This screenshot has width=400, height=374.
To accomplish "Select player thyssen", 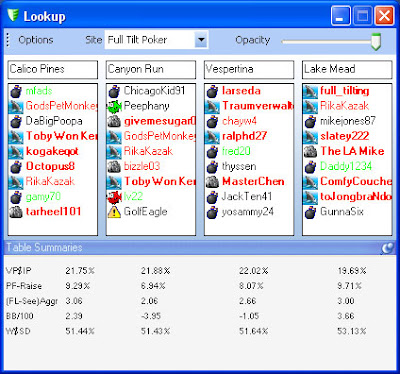I will 239,166.
